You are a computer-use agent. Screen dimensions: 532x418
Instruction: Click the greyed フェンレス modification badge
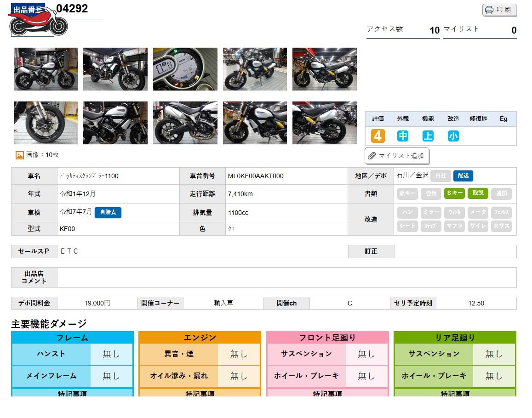pyautogui.click(x=502, y=212)
